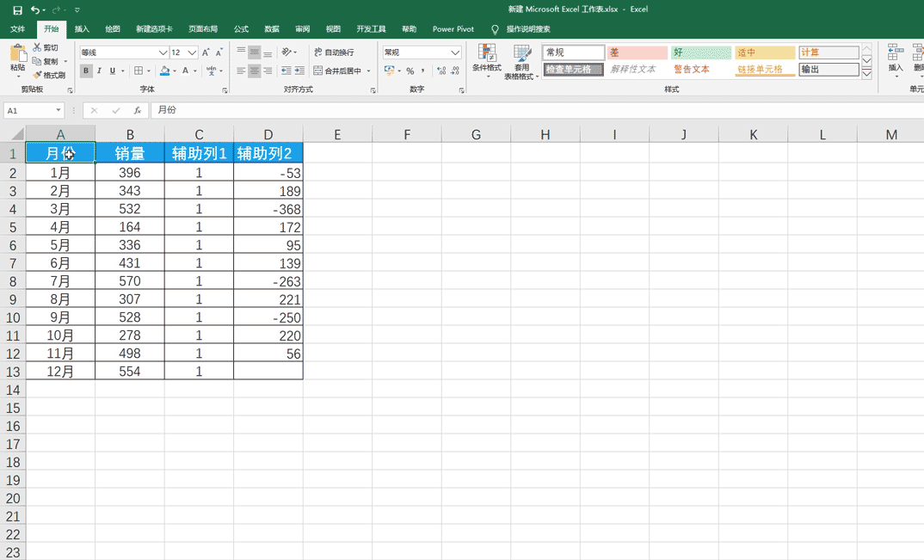Image resolution: width=924 pixels, height=560 pixels.
Task: Click the increase indent icon
Action: [x=299, y=71]
